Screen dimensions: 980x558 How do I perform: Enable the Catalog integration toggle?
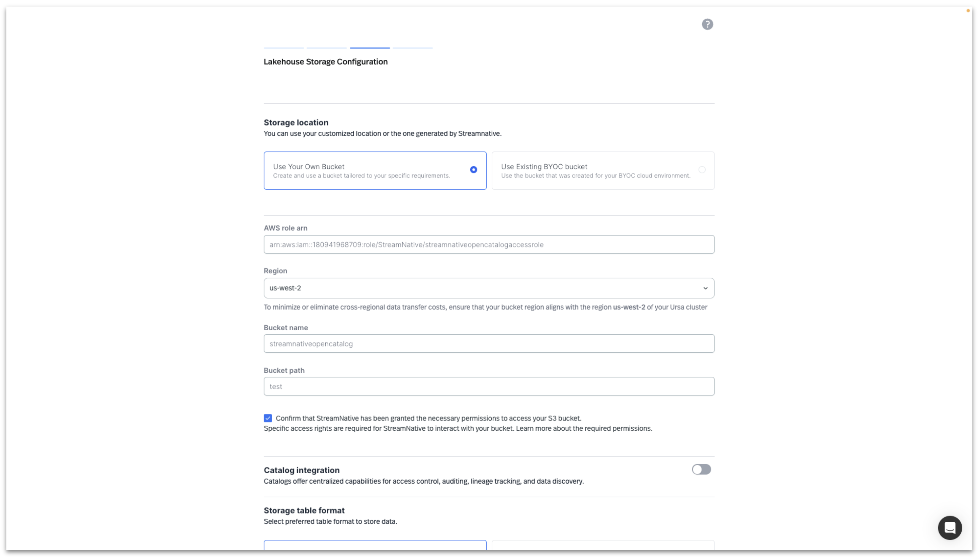[x=702, y=469]
